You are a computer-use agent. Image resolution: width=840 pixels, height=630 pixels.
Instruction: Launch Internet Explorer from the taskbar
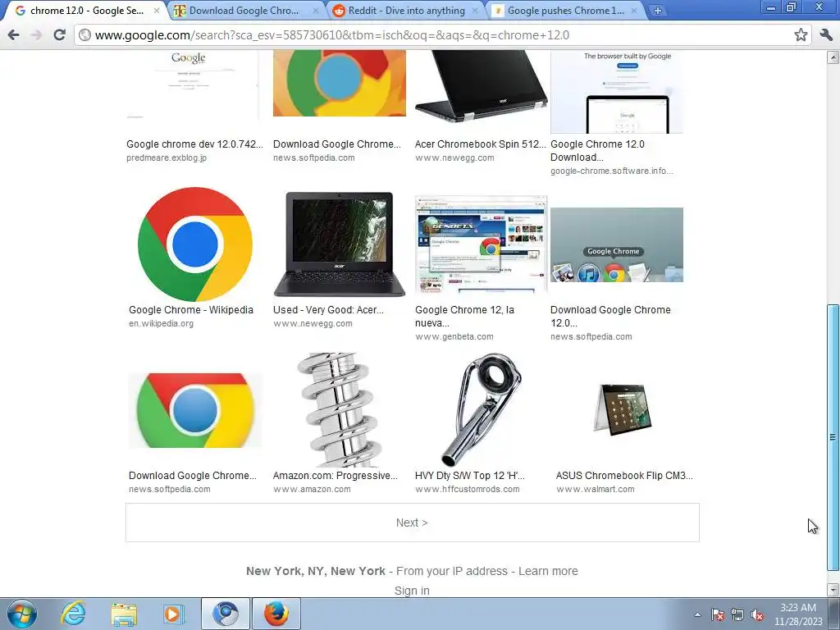pos(73,614)
